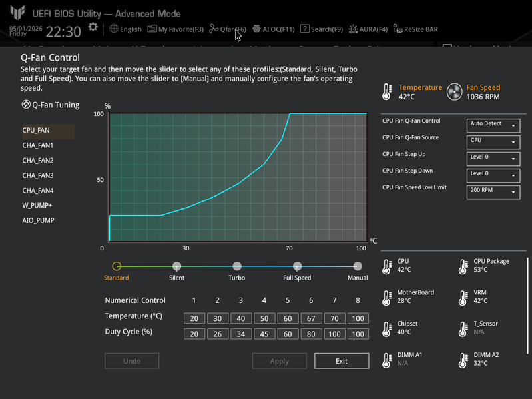Switch the profile slider to Manual
The image size is (532, 399).
coord(358,266)
